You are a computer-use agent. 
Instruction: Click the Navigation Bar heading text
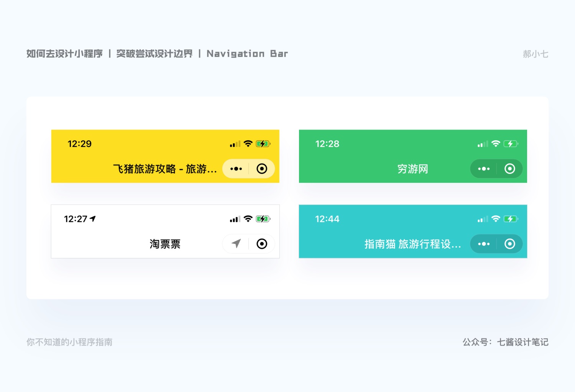point(247,54)
